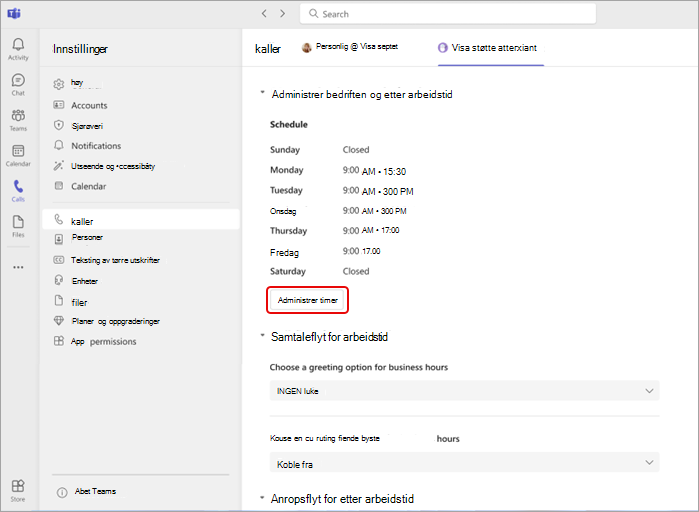This screenshot has width=699, height=512.
Task: Open the Koble fra routing dropdown
Action: point(464,463)
